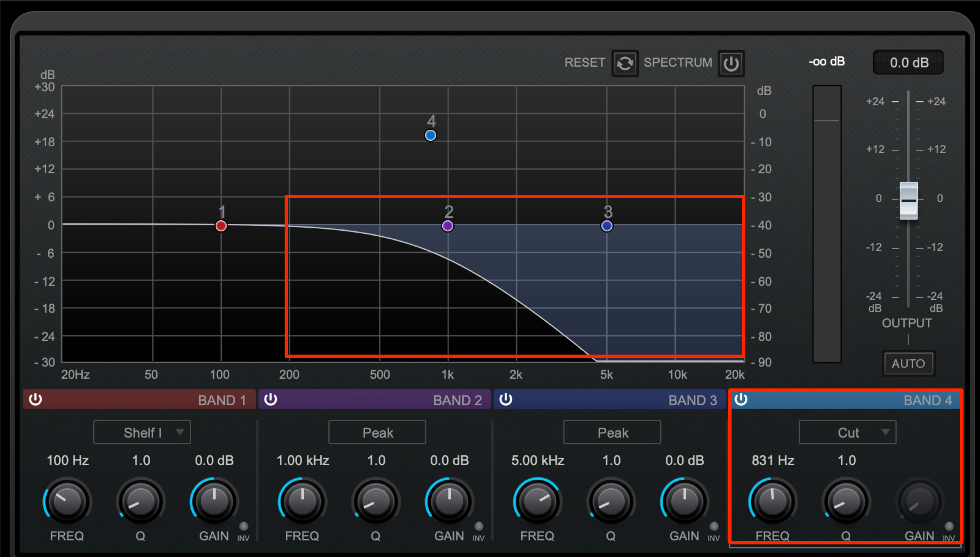The width and height of the screenshot is (980, 557).
Task: Select the BAND 3 header tab
Action: point(610,399)
